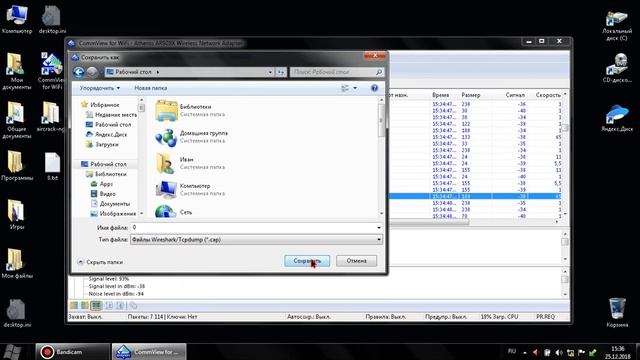Screen dimensions: 640x360
Task: Click the fourth icon in CommView bottom toolbar
Action: pyautogui.click(x=109, y=305)
